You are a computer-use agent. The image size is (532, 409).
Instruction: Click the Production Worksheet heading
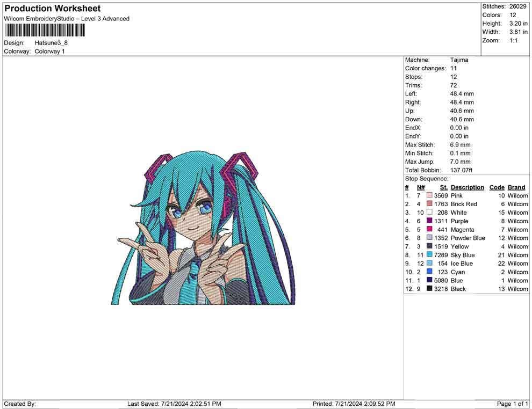point(53,9)
